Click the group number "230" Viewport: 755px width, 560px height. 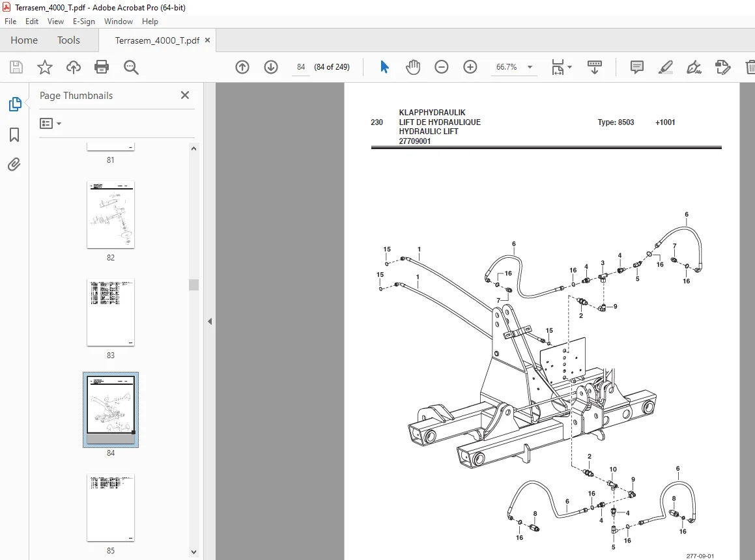click(377, 122)
